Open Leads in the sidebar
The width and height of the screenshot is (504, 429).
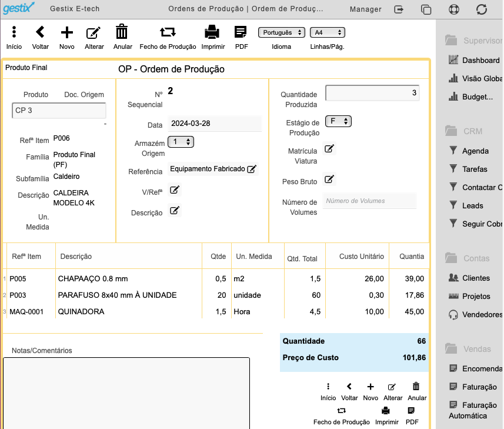click(466, 205)
